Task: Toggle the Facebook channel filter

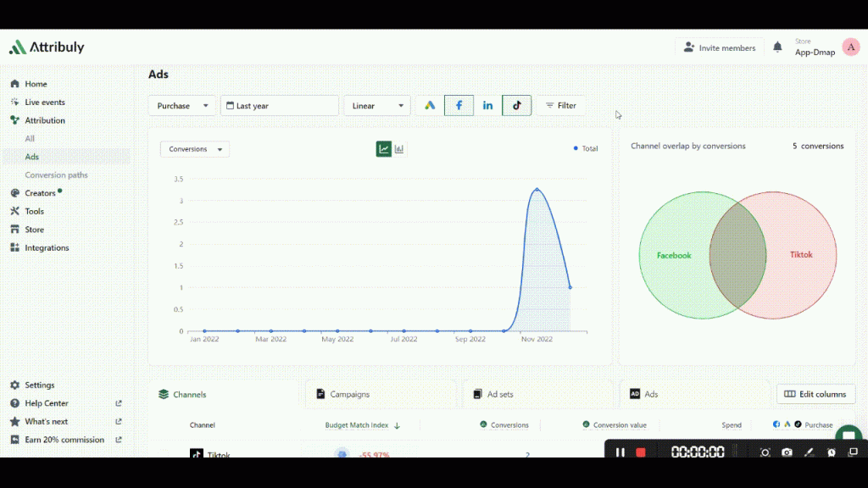Action: (x=459, y=106)
